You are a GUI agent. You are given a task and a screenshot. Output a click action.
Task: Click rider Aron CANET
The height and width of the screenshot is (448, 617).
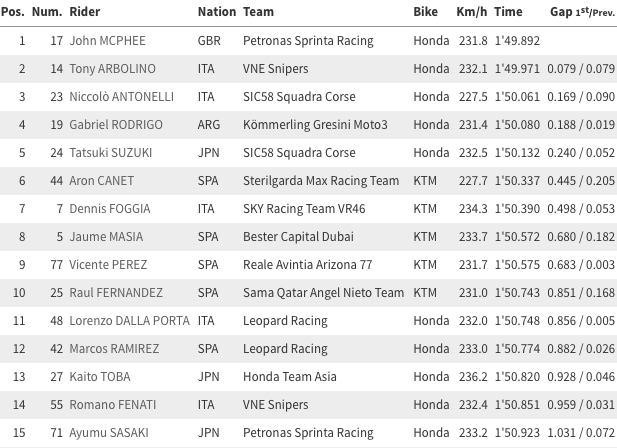[102, 181]
